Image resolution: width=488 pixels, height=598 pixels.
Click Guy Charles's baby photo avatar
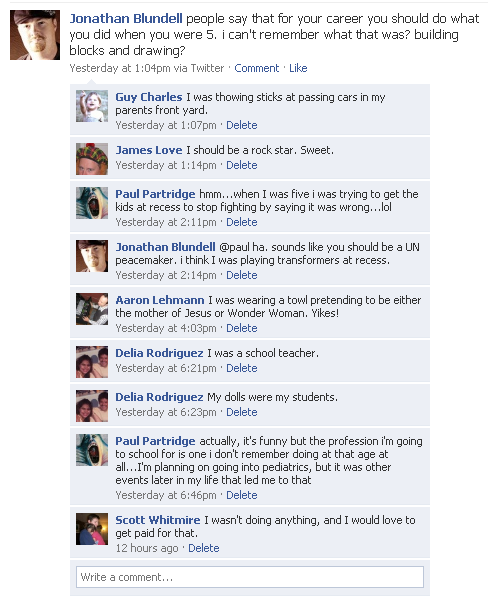(x=92, y=106)
